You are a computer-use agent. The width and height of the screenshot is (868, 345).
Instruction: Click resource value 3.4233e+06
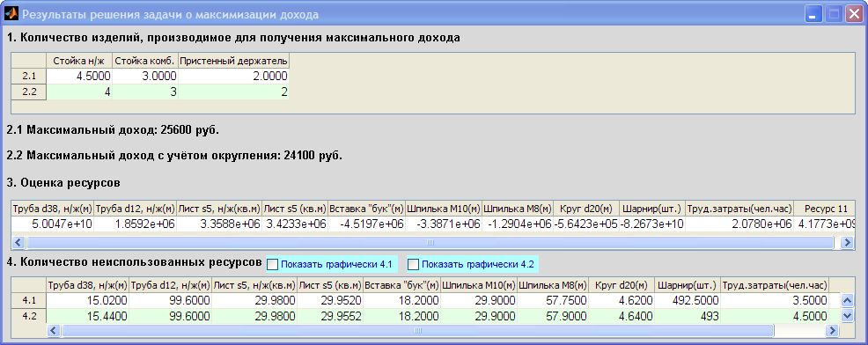[295, 224]
